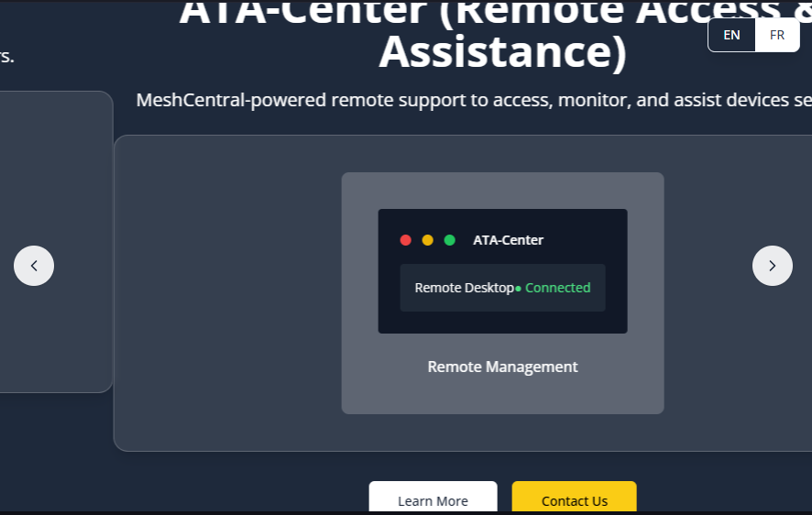Viewport: 812px width, 515px height.
Task: Open the Learn More button
Action: [433, 500]
